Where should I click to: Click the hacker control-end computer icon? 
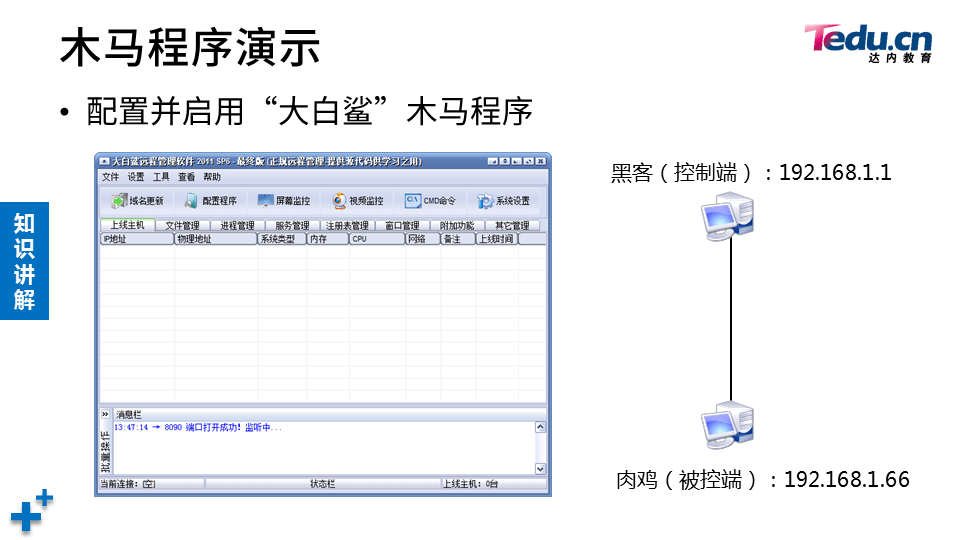tap(728, 217)
